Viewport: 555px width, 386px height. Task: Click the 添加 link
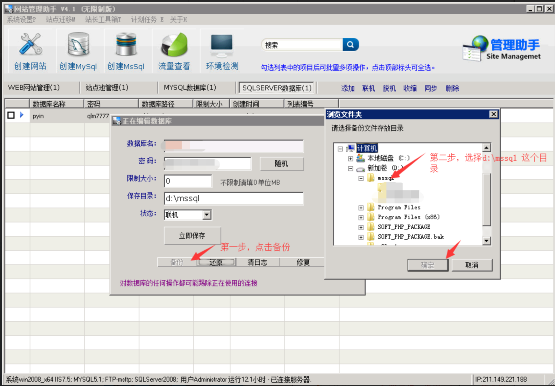pos(348,88)
